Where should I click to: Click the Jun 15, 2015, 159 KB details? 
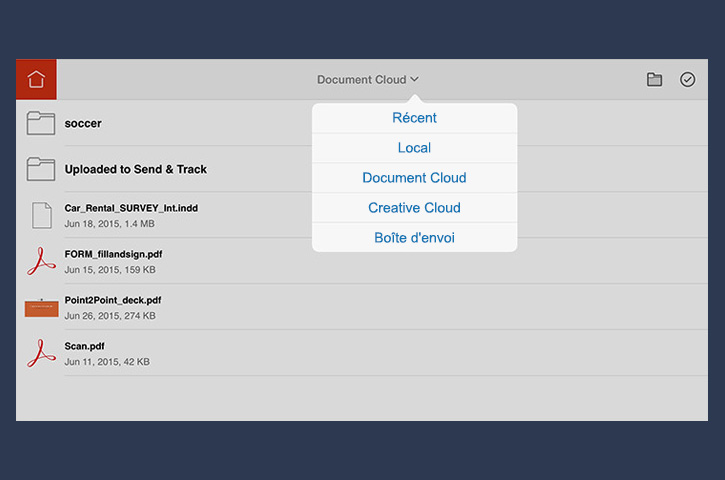click(x=110, y=270)
